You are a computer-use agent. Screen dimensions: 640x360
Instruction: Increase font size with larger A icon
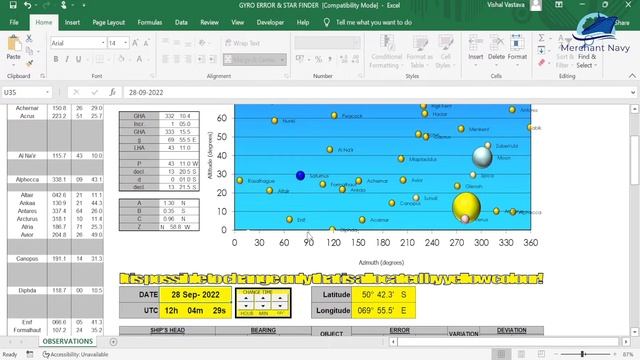(x=135, y=43)
